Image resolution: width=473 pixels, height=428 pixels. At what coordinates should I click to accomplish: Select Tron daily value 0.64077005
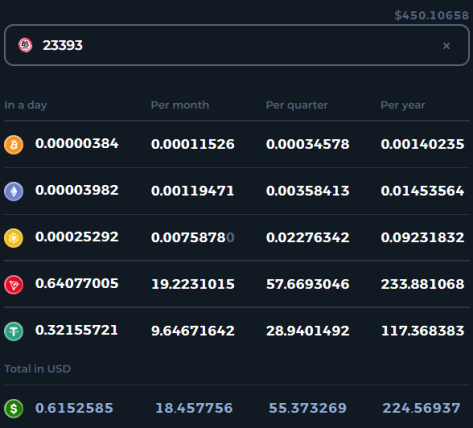click(x=77, y=284)
